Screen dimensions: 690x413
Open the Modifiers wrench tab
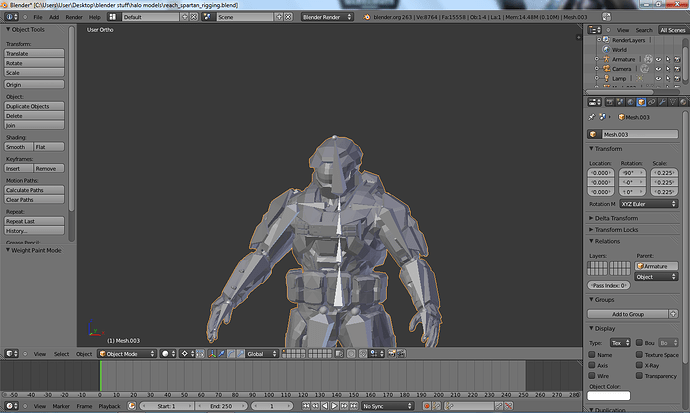[662, 102]
